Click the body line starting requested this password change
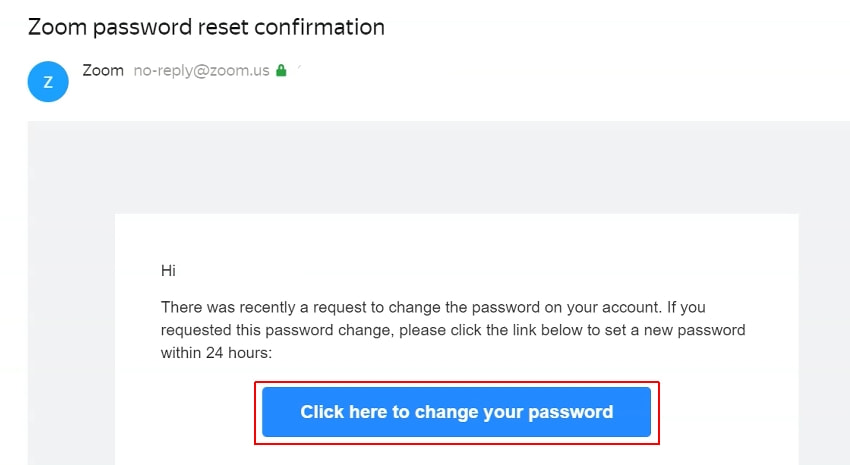Screen dimensions: 850x465 click(453, 330)
